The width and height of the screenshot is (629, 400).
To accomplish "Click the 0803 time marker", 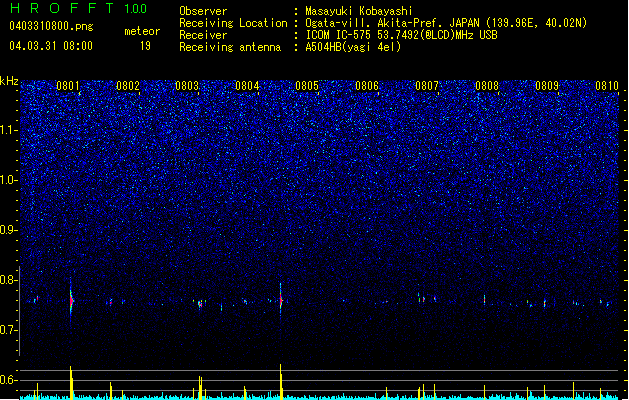I will tap(187, 86).
